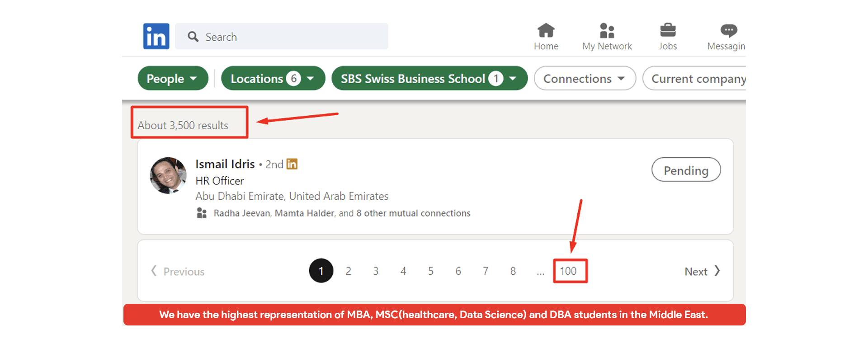Jump to results page 100
This screenshot has height=339, width=868.
pos(568,271)
